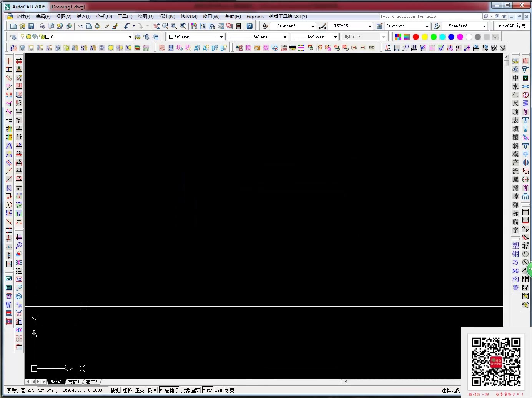Click the blue Help question mark icon

[249, 26]
